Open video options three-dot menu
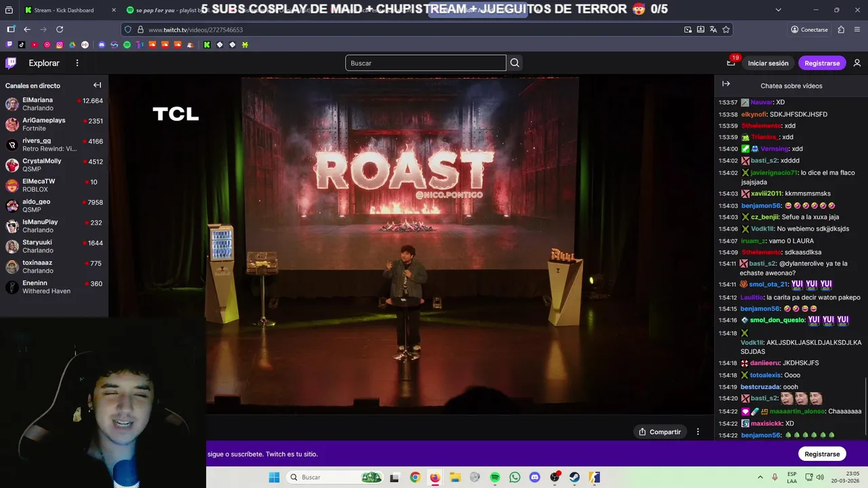This screenshot has width=868, height=488. pos(698,432)
